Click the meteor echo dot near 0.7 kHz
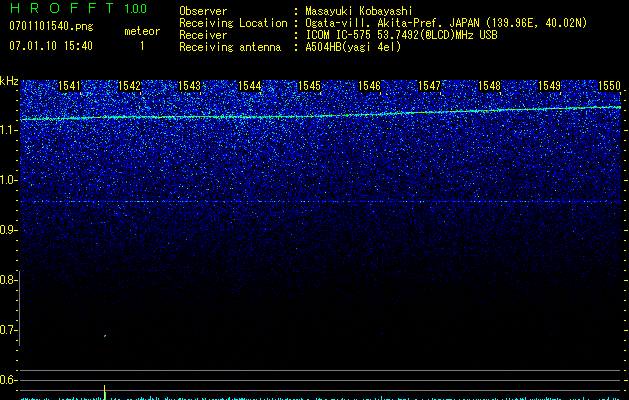The image size is (629, 400). [105, 336]
